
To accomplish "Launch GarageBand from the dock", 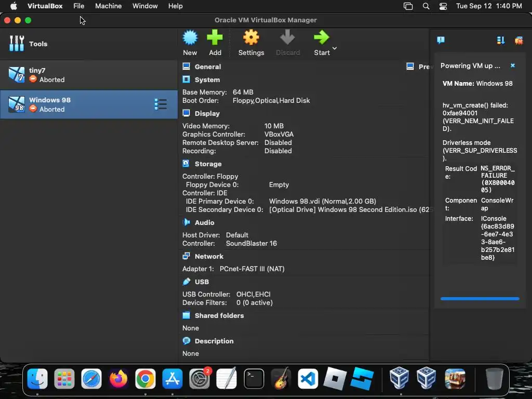I will 281,379.
